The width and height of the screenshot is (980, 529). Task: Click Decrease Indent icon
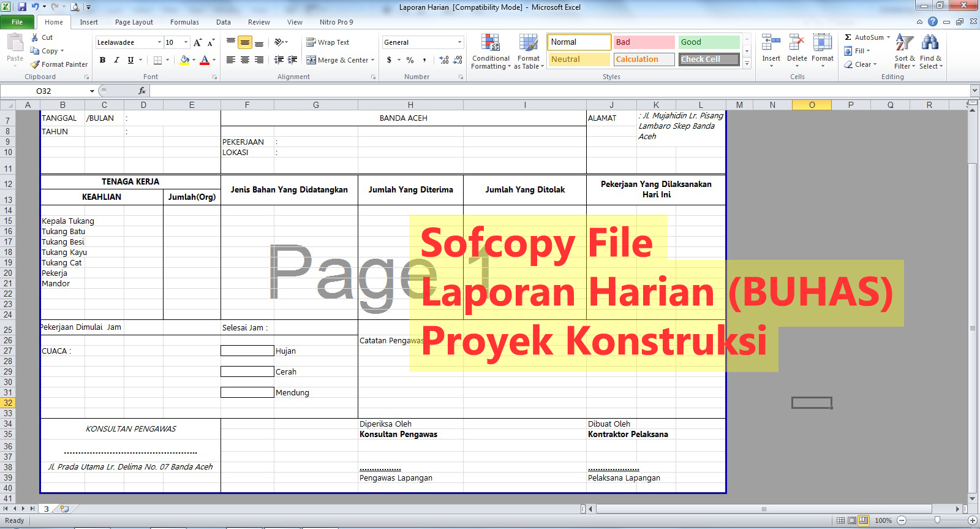click(x=279, y=60)
